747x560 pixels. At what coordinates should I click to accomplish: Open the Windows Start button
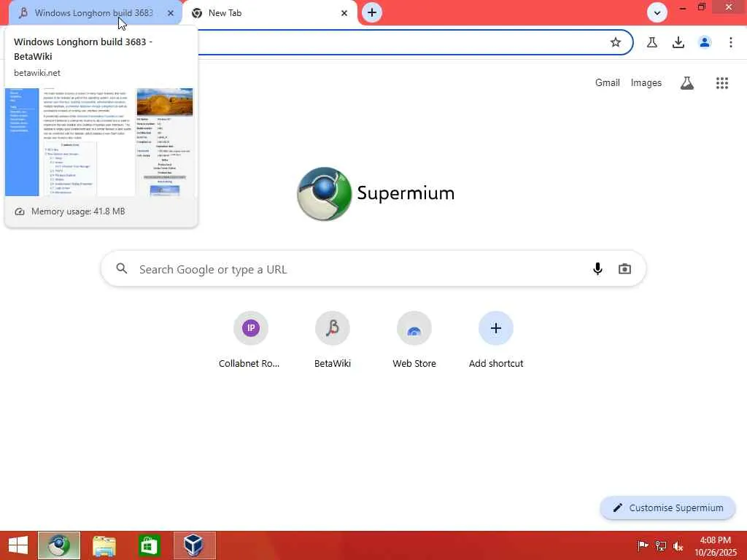[x=18, y=545]
